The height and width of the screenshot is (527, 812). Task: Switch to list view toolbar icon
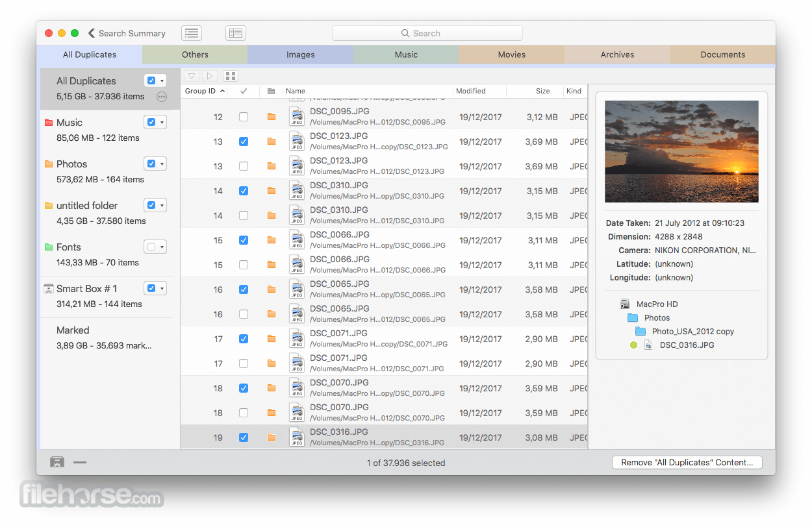click(x=192, y=33)
